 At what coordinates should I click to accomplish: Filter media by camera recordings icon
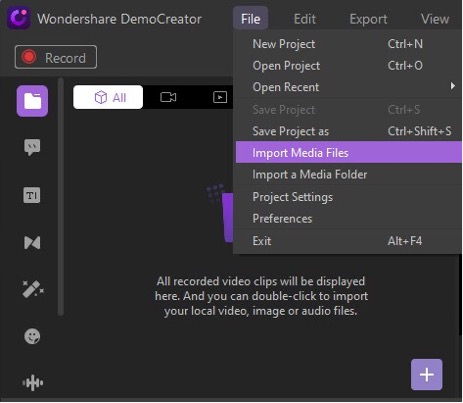(x=168, y=97)
